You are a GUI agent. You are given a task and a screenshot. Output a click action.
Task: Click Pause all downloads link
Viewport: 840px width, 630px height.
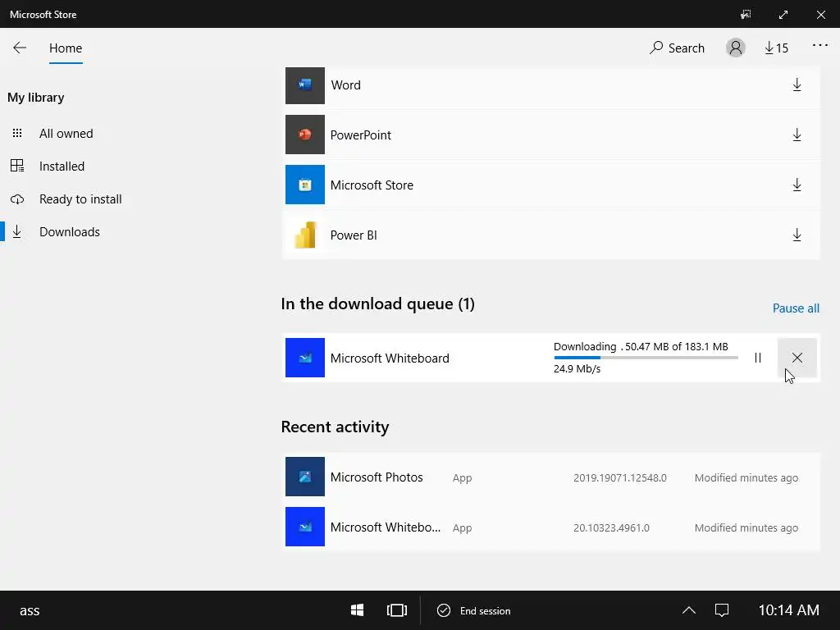point(796,308)
